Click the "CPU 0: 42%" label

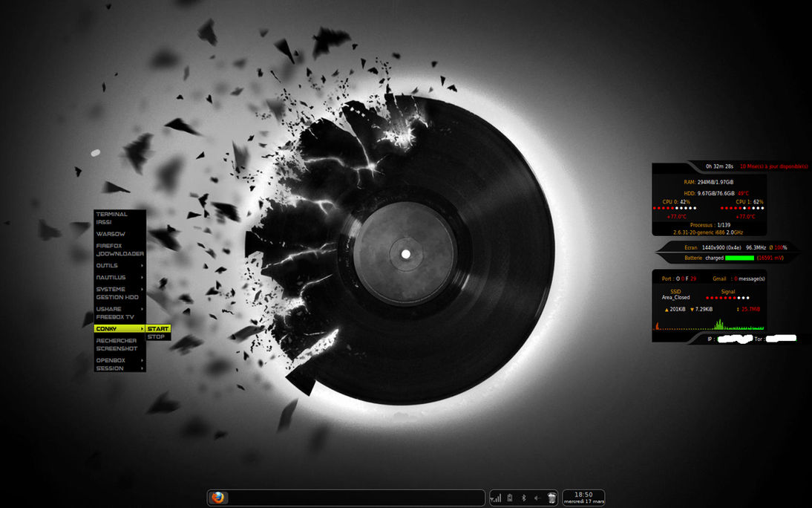coord(676,202)
